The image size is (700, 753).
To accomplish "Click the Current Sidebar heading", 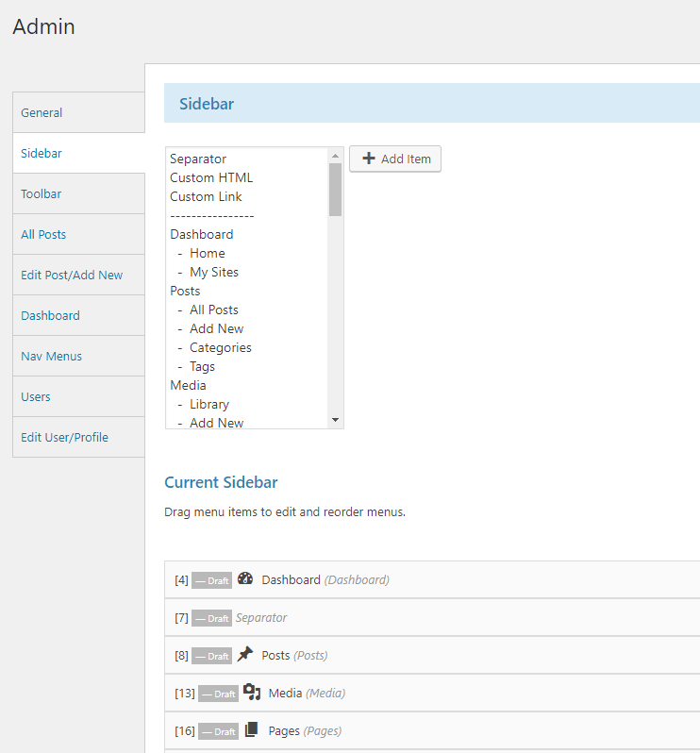I will pyautogui.click(x=221, y=482).
